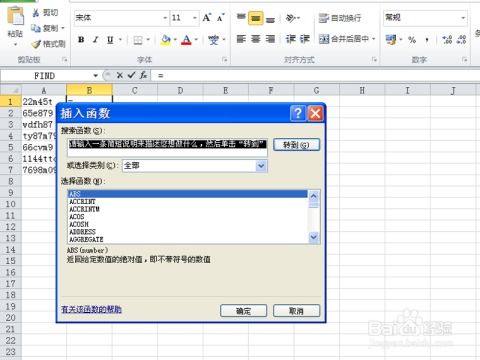
Task: Click the 转到 (Go) button
Action: 296,145
